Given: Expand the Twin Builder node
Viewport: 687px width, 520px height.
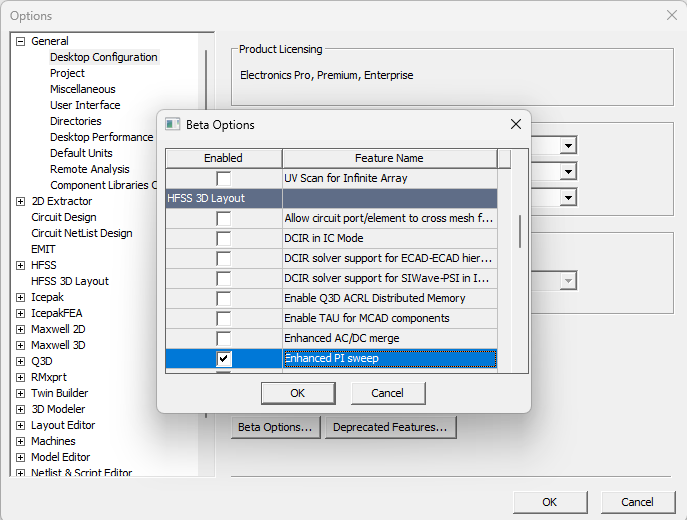Looking at the screenshot, I should [20, 393].
